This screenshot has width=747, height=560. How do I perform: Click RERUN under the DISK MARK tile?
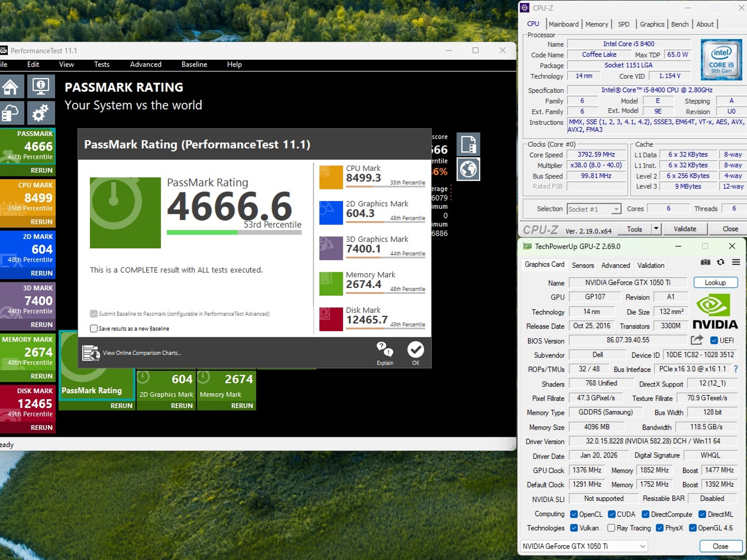(42, 427)
